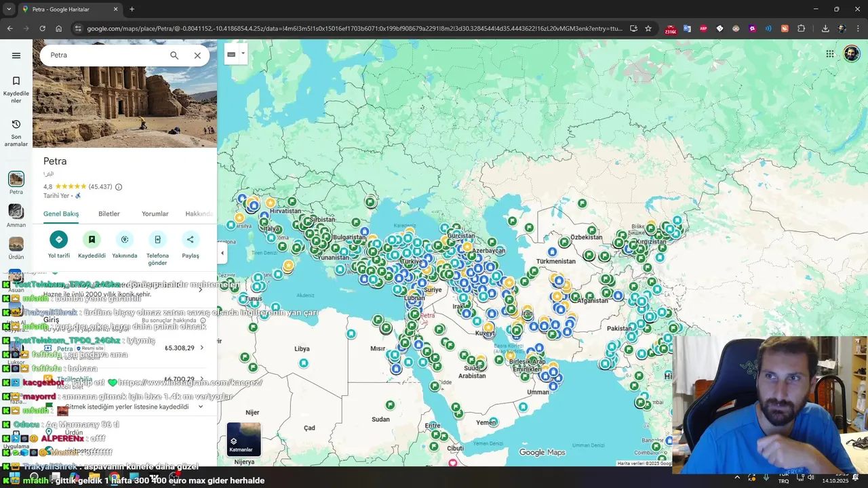
Task: Select the Petra - Google Haritalar tab
Action: click(x=69, y=9)
